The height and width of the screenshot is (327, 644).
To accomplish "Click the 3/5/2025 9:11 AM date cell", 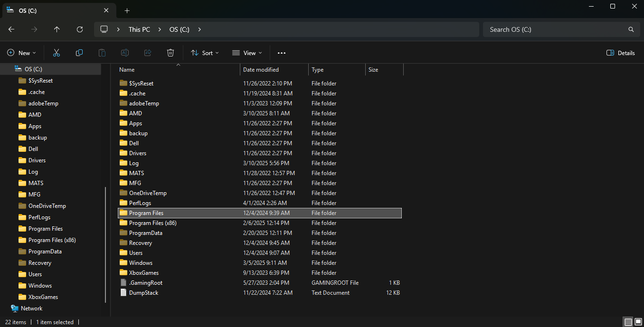I will click(x=265, y=263).
